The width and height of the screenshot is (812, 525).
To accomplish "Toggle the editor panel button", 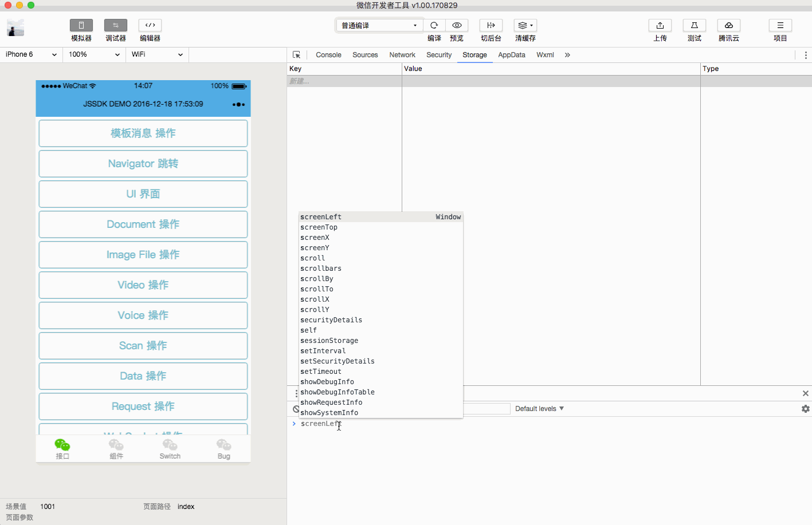I will click(150, 25).
